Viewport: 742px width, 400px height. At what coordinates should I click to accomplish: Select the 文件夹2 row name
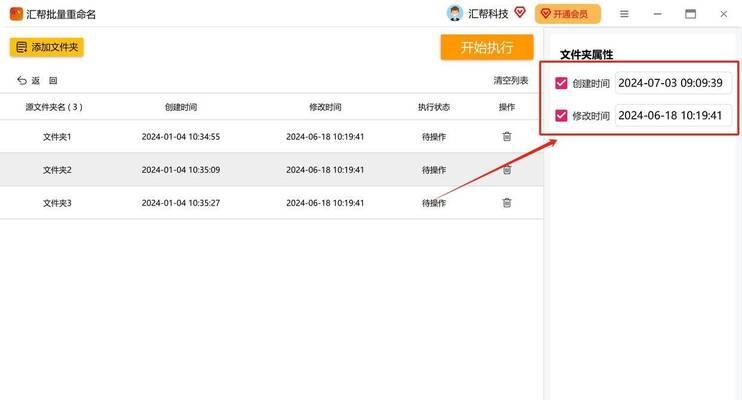pyautogui.click(x=57, y=170)
